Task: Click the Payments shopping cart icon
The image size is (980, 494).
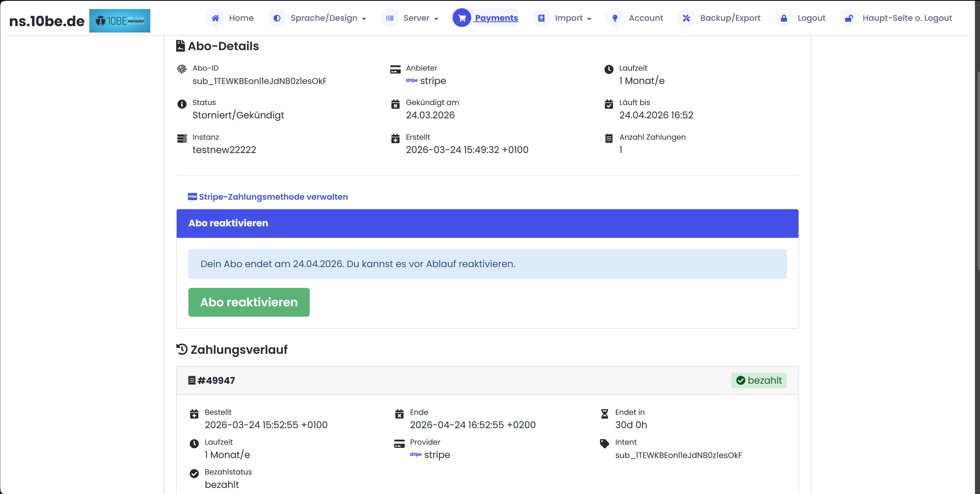Action: [x=461, y=18]
